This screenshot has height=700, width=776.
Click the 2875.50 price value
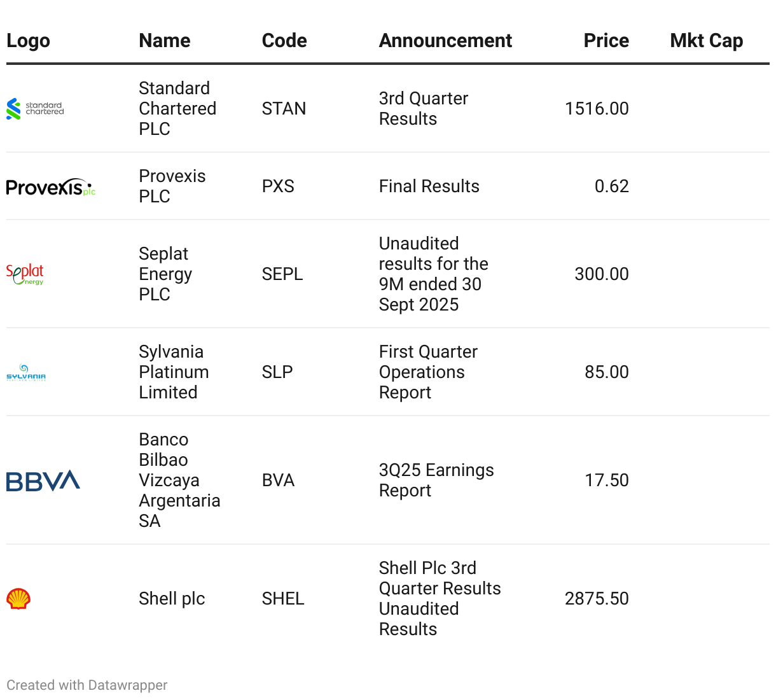point(597,599)
